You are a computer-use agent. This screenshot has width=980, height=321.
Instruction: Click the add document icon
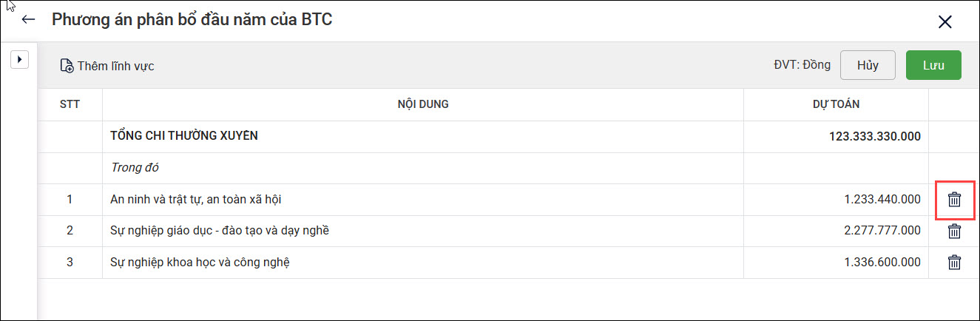pos(67,66)
